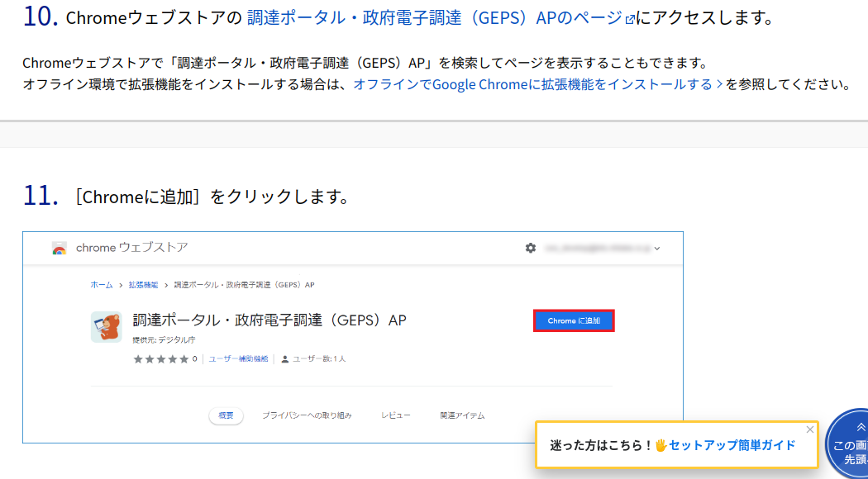Click the chrome ウェブストア title text
The height and width of the screenshot is (479, 868).
point(131,247)
